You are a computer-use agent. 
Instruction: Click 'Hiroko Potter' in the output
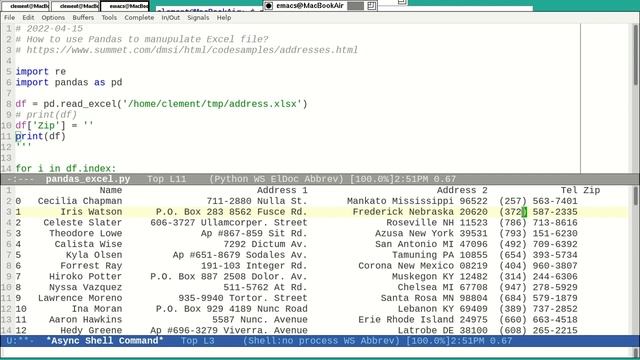[x=86, y=276]
